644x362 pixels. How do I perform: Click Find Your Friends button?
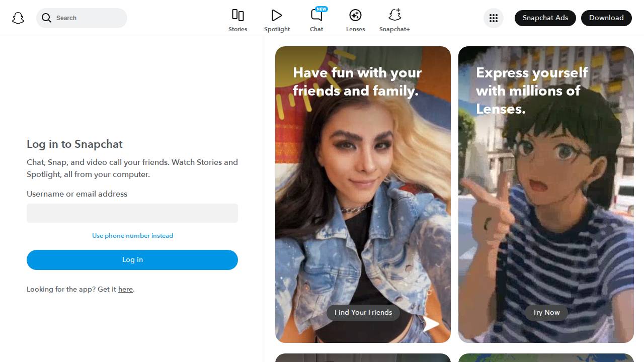(363, 313)
